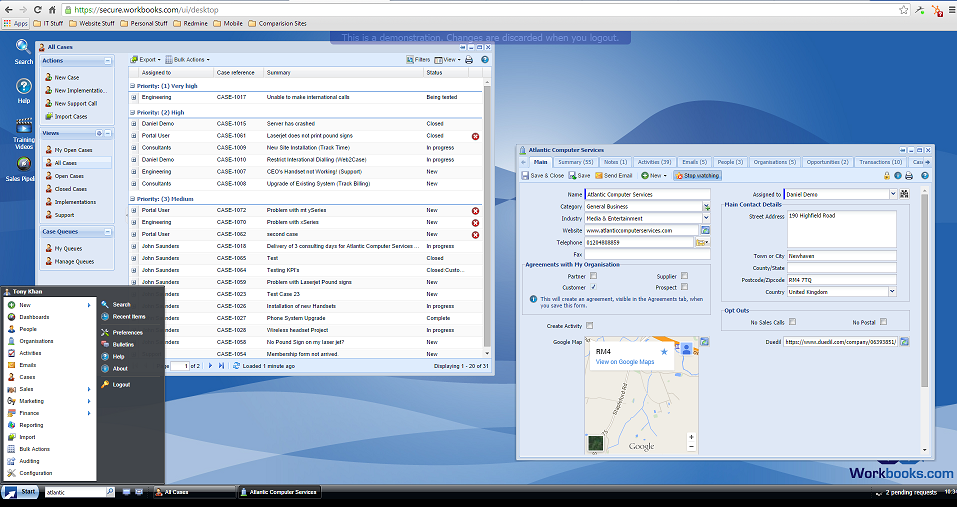Click in the Fax input field

(647, 254)
